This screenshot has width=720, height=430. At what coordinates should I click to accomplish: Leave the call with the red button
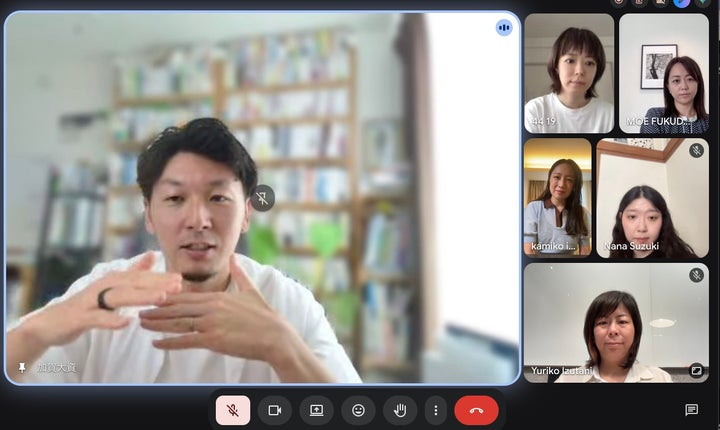tap(476, 410)
